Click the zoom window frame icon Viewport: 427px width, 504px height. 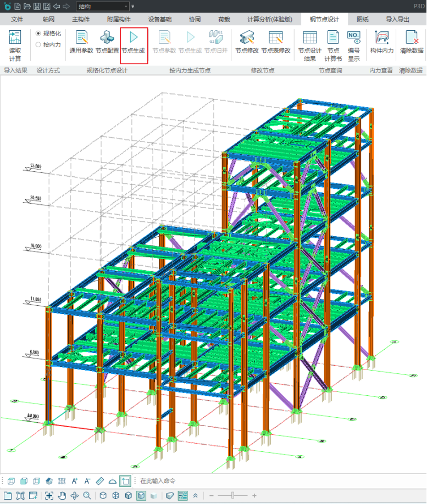[49, 496]
